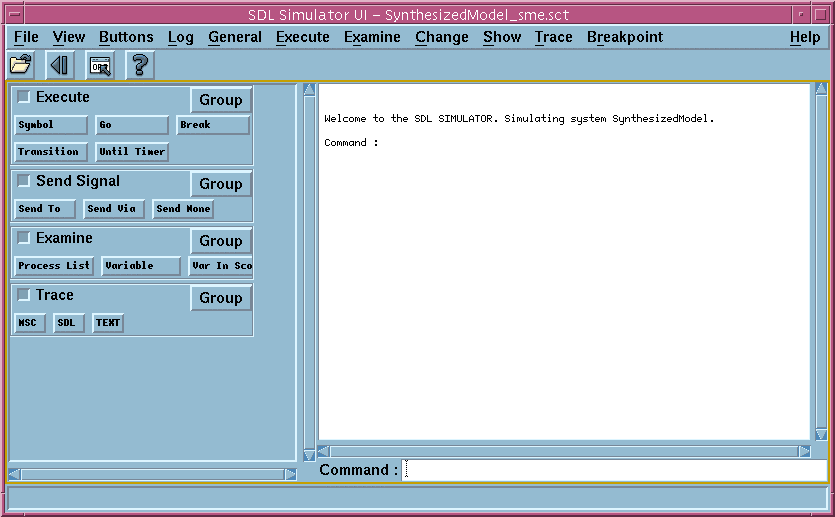This screenshot has width=835, height=517.
Task: Click the Go button
Action: 132,125
